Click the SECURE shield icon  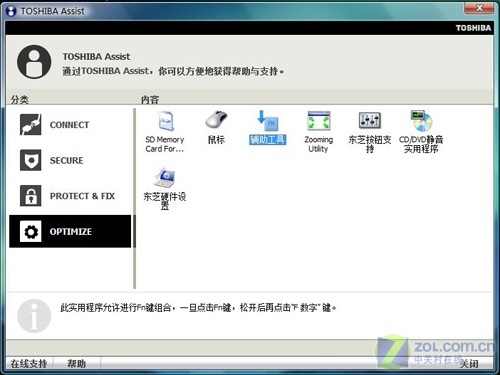click(31, 160)
